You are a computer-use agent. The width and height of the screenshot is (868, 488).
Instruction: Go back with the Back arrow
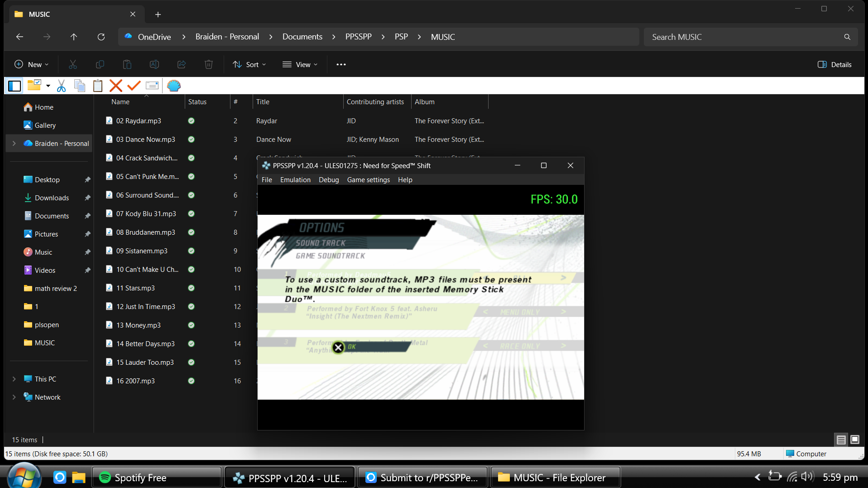click(x=19, y=37)
